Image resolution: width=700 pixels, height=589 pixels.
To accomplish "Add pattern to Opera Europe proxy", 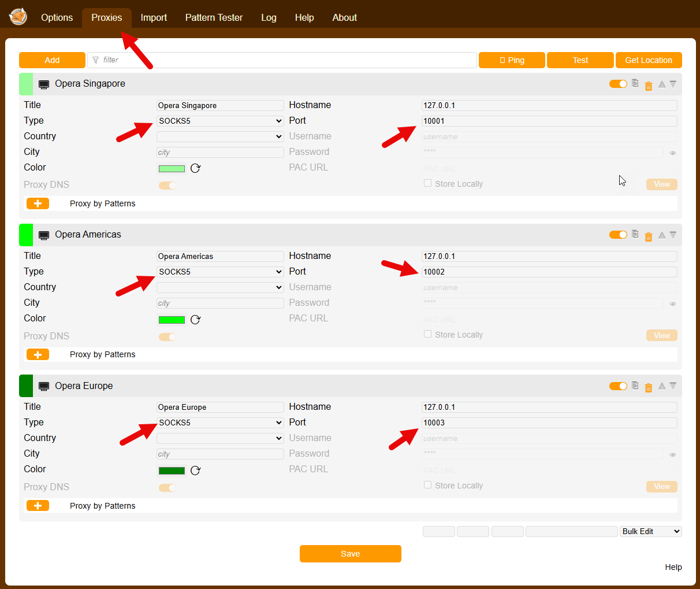I will (38, 506).
